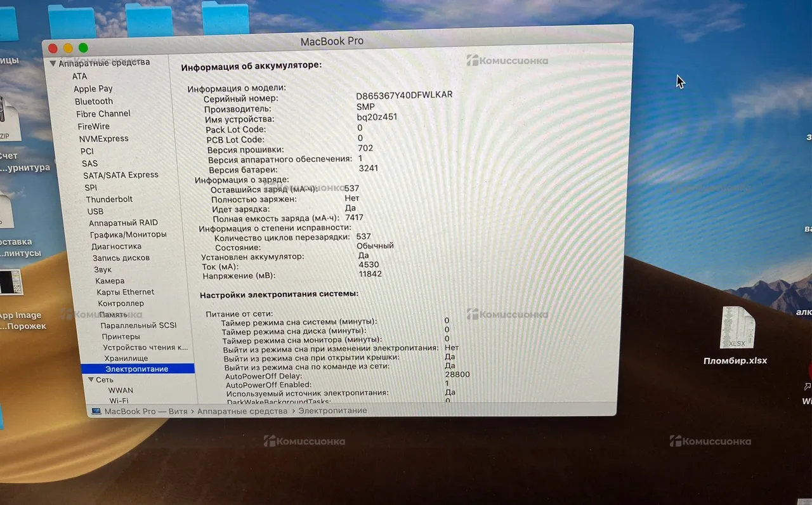
Task: Select Параллельный SCSI entry
Action: click(138, 325)
